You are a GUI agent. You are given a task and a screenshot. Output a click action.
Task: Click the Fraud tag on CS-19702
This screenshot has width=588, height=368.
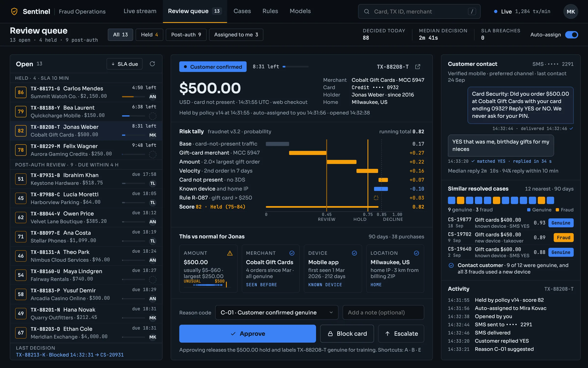563,237
